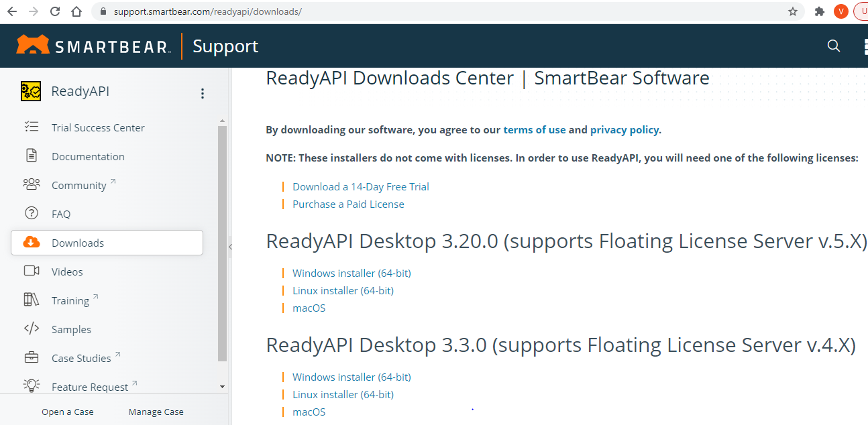Open the browser extensions puzzle icon

pos(819,11)
